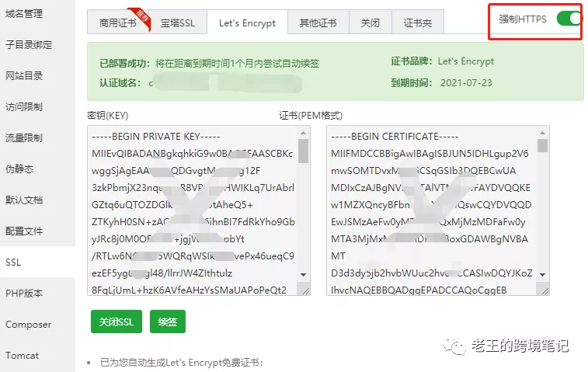Open 域名管理 in the sidebar
The height and width of the screenshot is (372, 588).
(x=24, y=13)
